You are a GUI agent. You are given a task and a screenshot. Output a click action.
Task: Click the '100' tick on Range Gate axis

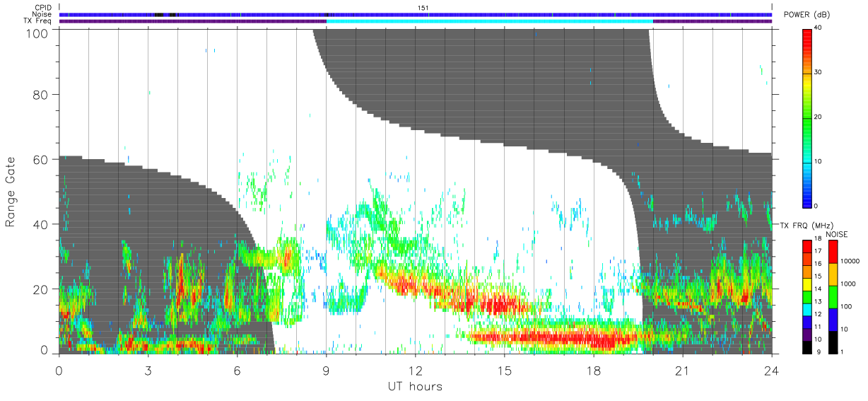click(37, 33)
